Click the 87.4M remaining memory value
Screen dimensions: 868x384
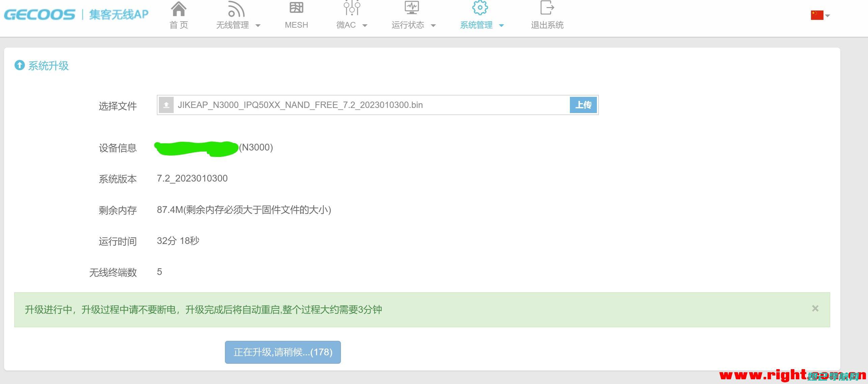coord(244,210)
